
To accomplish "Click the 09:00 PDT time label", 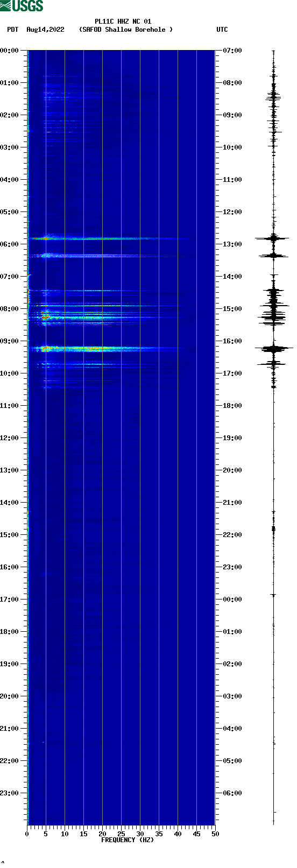I will pyautogui.click(x=9, y=341).
